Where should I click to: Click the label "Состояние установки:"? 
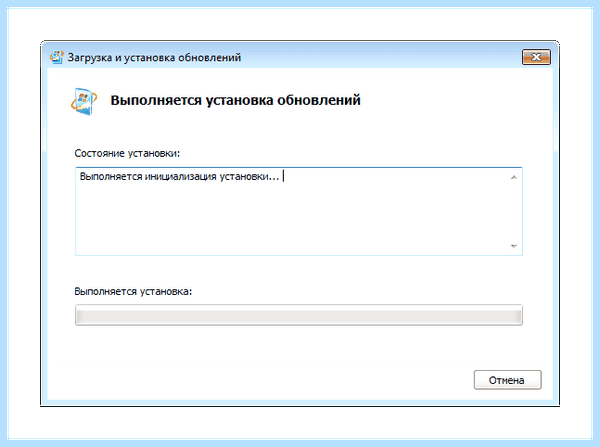(x=127, y=153)
